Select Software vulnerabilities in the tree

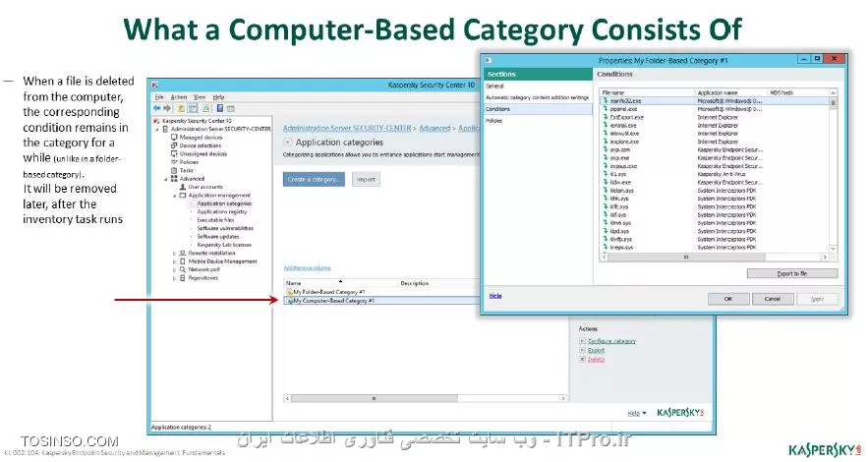225,228
